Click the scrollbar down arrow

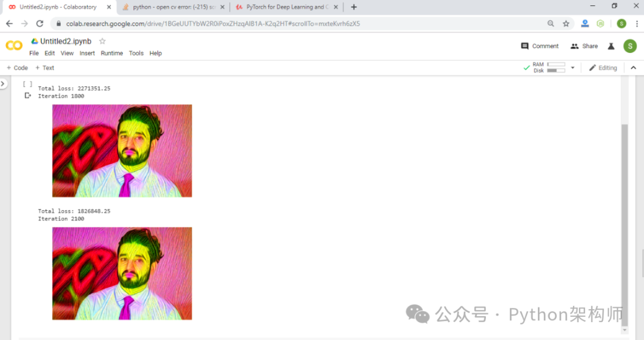pyautogui.click(x=625, y=330)
